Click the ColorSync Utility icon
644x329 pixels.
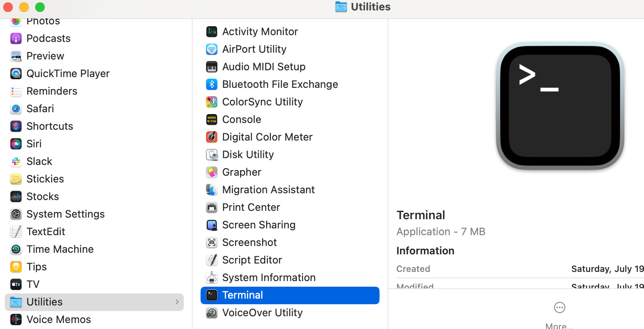pos(212,102)
